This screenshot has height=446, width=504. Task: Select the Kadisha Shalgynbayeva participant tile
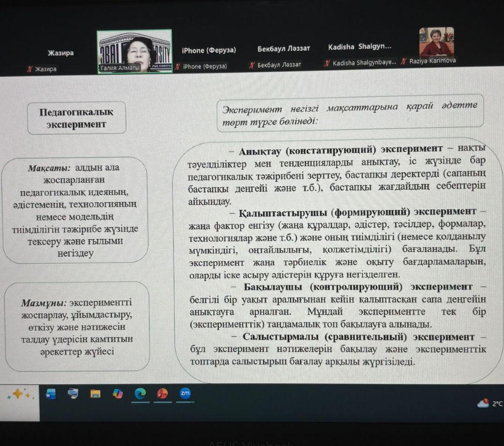(x=360, y=54)
